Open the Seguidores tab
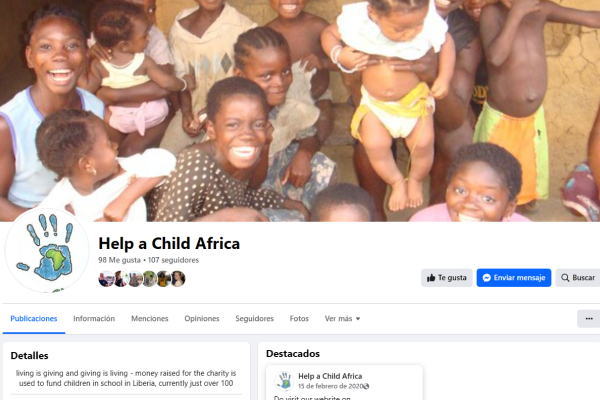The height and width of the screenshot is (400, 600). [x=254, y=318]
